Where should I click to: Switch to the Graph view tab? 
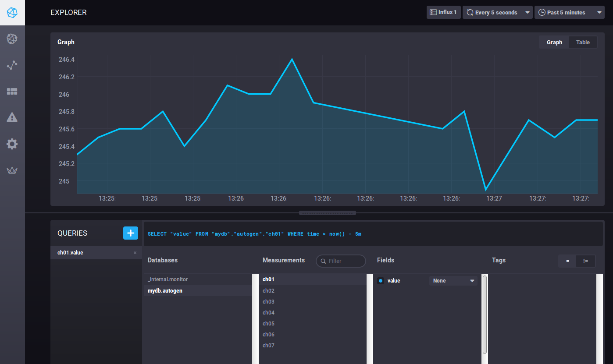(554, 42)
